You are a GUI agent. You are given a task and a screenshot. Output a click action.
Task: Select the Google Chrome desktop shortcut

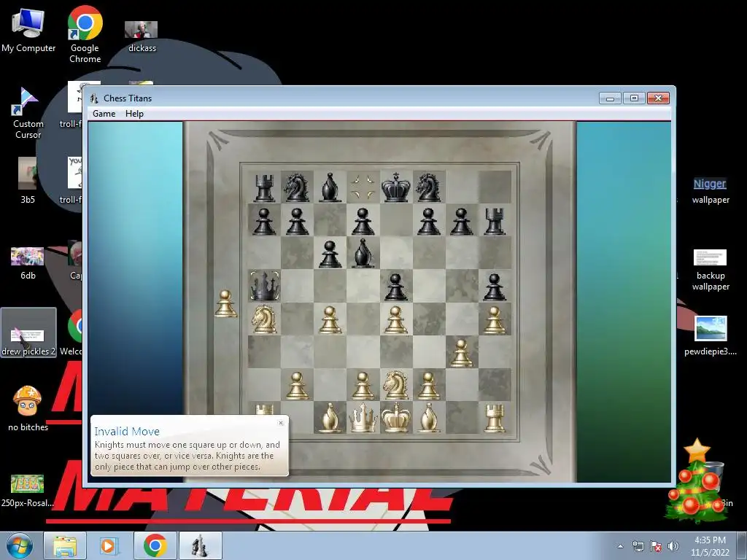point(85,34)
